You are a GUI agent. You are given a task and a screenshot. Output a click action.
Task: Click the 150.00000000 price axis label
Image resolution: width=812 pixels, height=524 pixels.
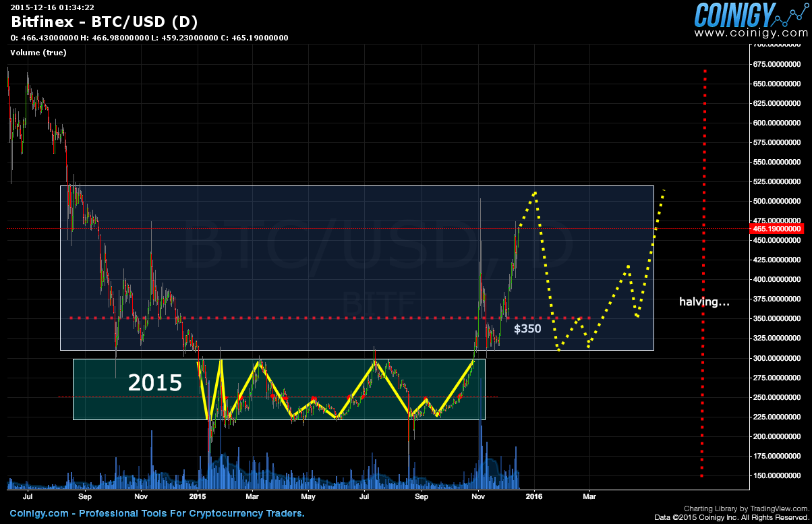click(x=778, y=475)
